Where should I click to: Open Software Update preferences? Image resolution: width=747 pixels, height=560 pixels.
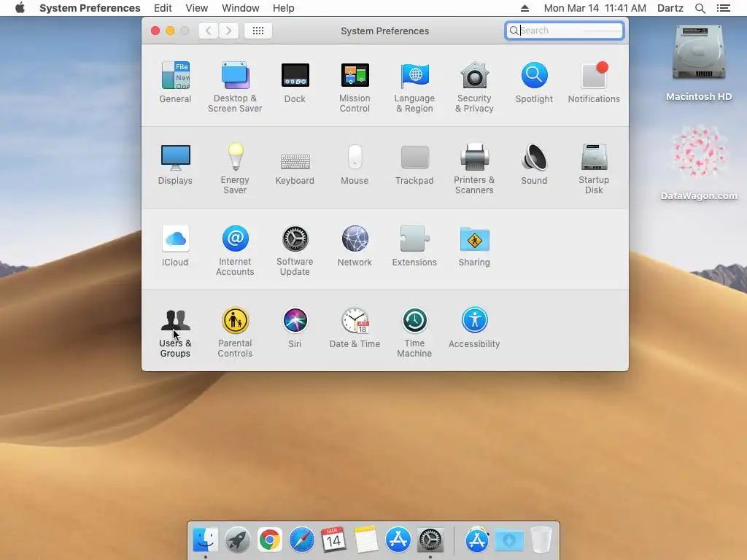tap(295, 251)
